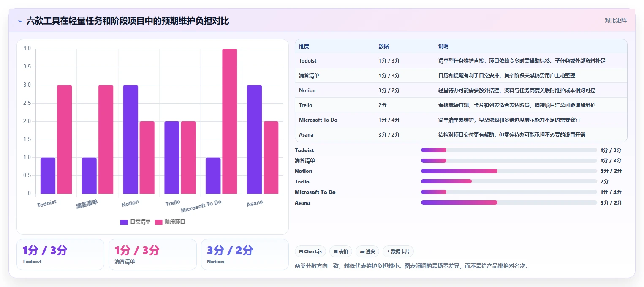Click the 进度 tag chip
This screenshot has width=644, height=287.
point(367,251)
